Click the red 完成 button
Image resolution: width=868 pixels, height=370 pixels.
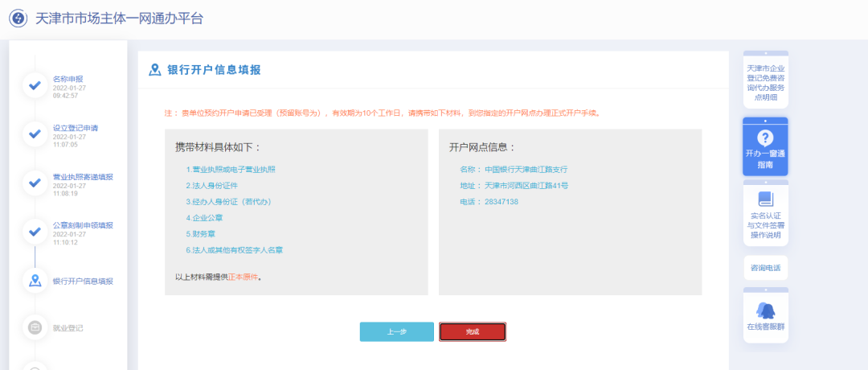click(x=473, y=331)
